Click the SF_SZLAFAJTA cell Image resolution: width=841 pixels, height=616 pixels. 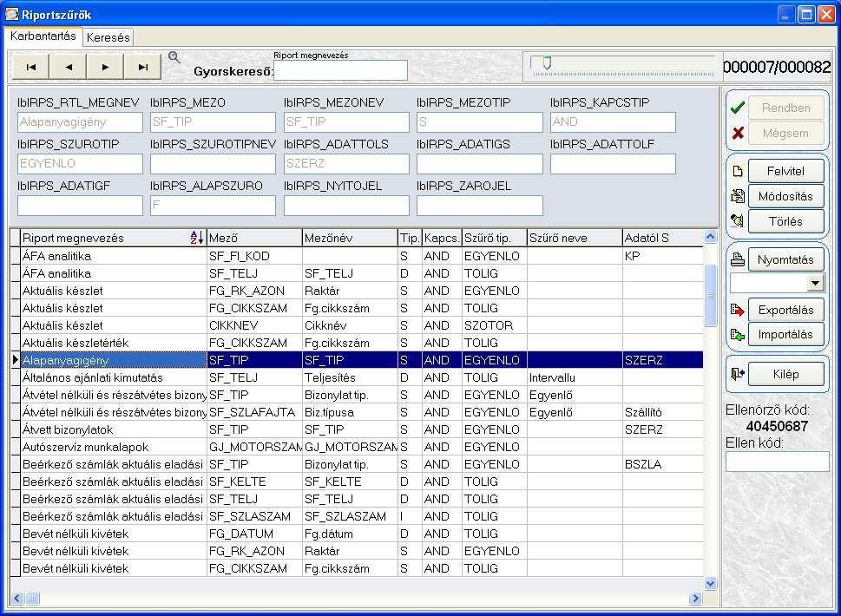pyautogui.click(x=254, y=412)
